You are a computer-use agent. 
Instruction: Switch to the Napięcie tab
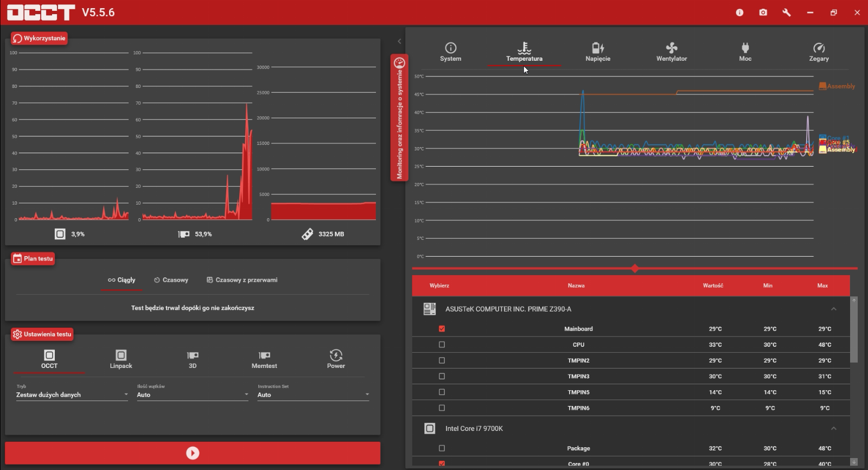click(x=598, y=52)
